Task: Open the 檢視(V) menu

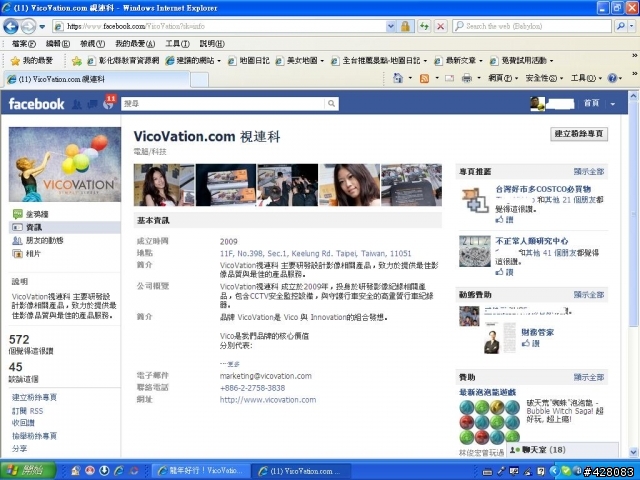Action: pos(92,43)
